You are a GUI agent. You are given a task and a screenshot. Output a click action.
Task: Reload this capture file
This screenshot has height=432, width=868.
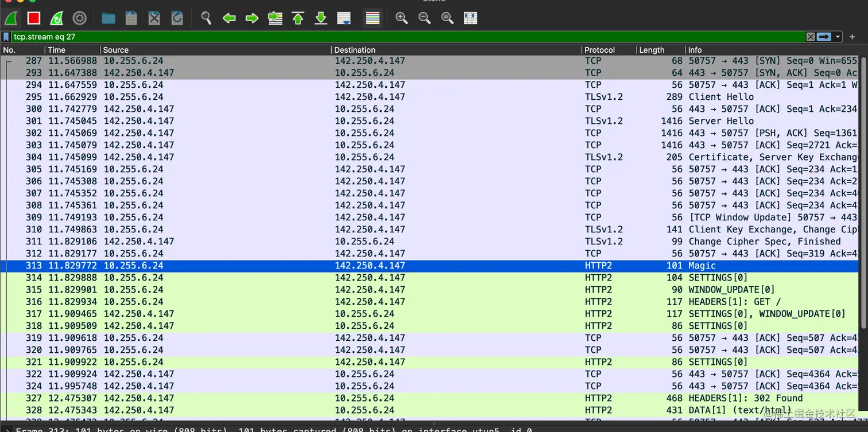pyautogui.click(x=177, y=18)
